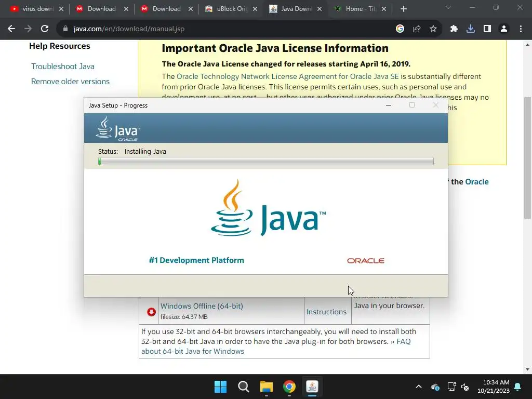
Task: Open the clock and date panel
Action: pyautogui.click(x=494, y=387)
